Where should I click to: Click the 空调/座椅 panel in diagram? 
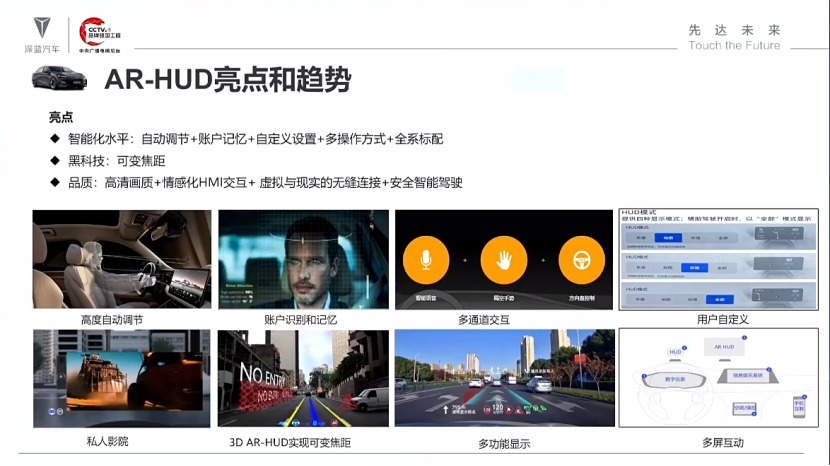744,408
